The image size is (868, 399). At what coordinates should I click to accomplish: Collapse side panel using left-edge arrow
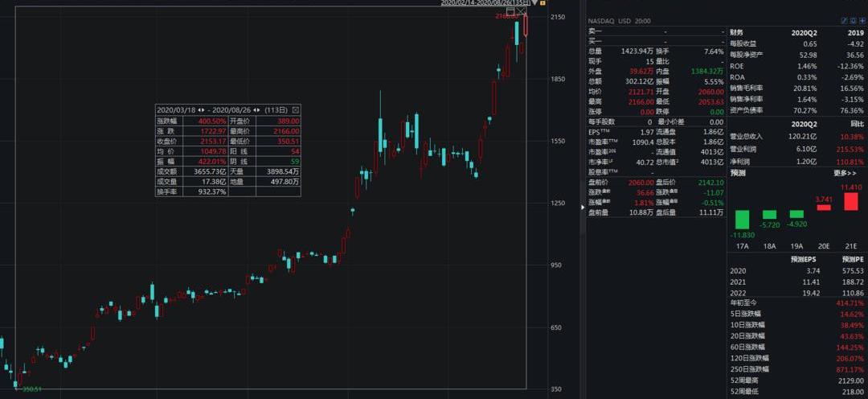click(583, 207)
